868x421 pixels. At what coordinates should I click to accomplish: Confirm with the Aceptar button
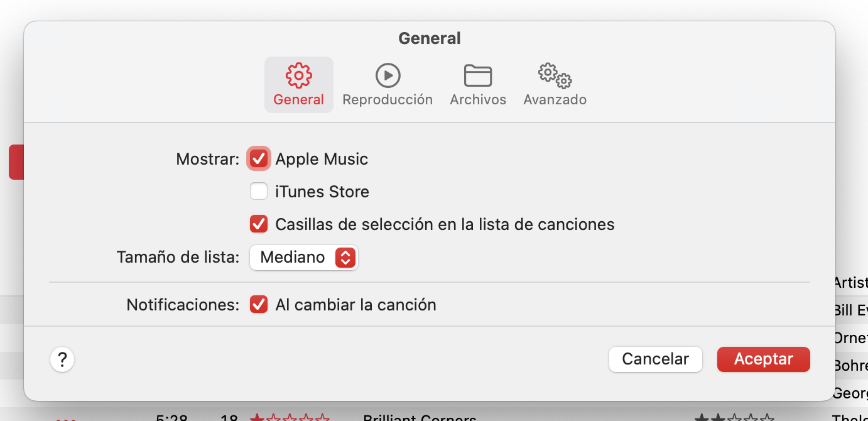[763, 359]
